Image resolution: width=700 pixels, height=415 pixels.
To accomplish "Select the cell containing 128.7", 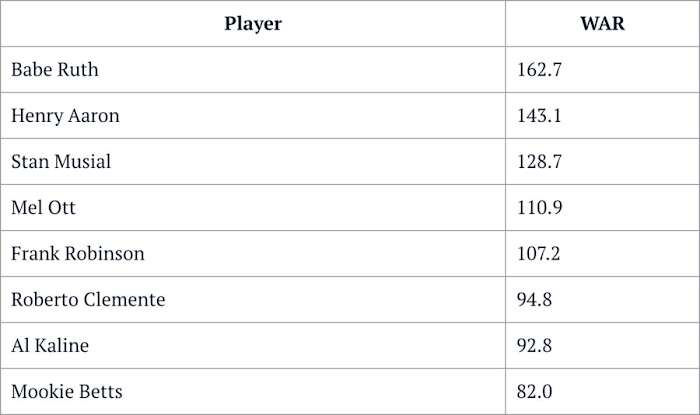I will click(539, 162).
